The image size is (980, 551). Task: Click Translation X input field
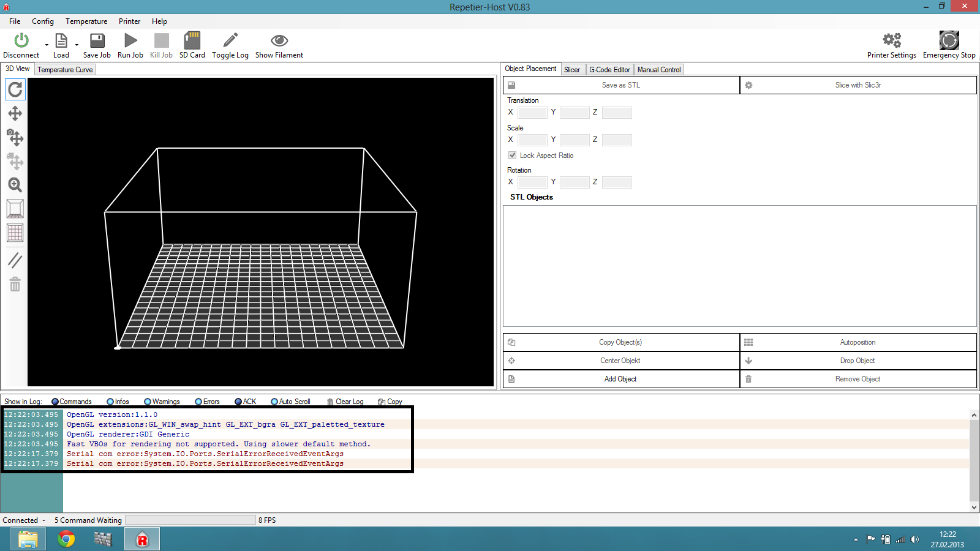(532, 113)
